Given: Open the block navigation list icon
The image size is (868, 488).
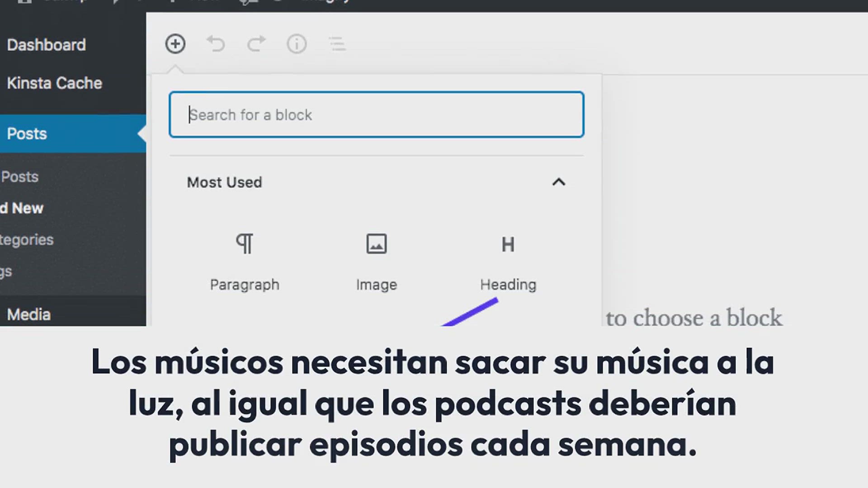Looking at the screenshot, I should 337,44.
